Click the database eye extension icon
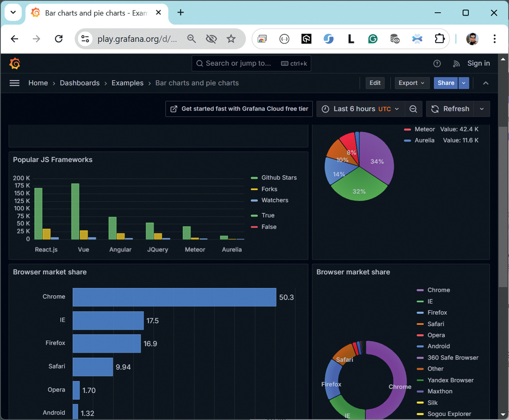Image resolution: width=509 pixels, height=420 pixels. (395, 39)
